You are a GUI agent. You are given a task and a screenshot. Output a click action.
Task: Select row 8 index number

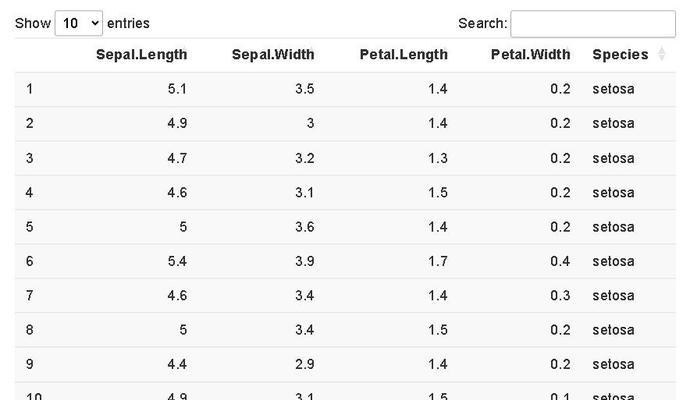[x=29, y=330]
